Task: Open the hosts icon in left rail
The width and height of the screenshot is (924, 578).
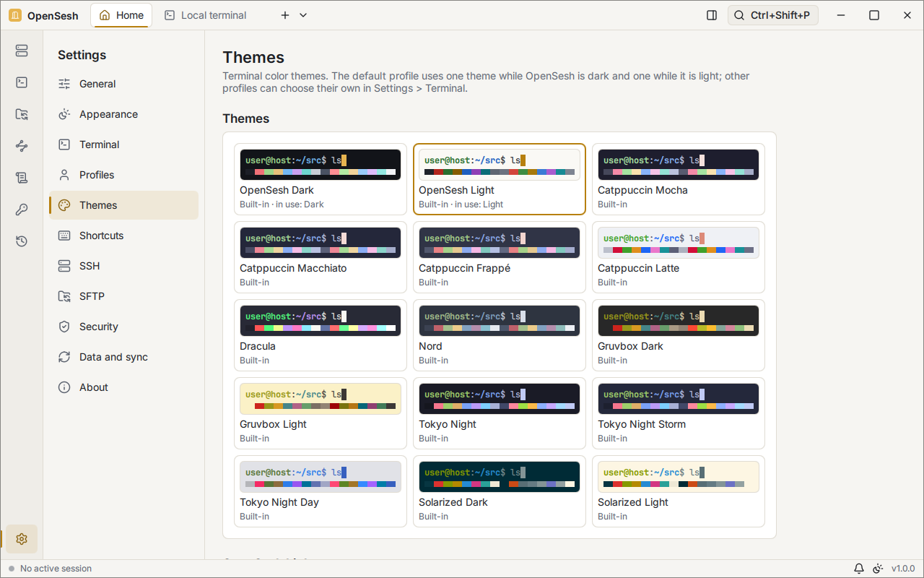Action: [22, 51]
